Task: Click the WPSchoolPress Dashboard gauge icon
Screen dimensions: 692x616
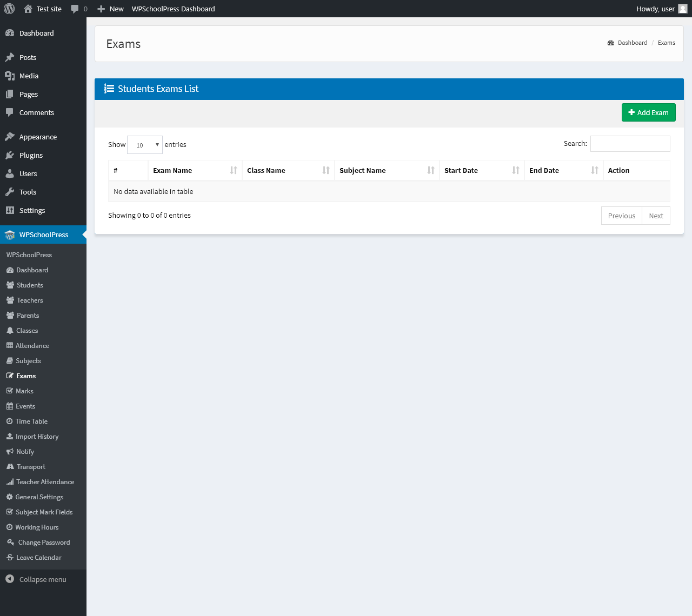Action: (x=10, y=270)
